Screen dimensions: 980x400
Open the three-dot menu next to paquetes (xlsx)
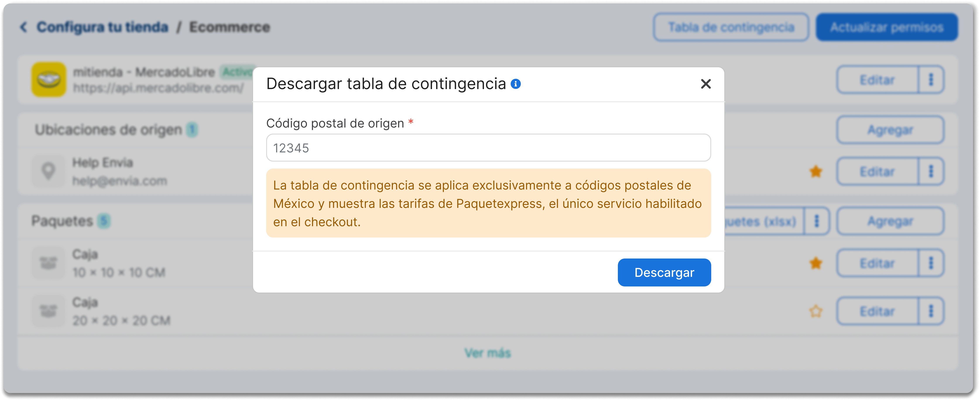coord(816,221)
